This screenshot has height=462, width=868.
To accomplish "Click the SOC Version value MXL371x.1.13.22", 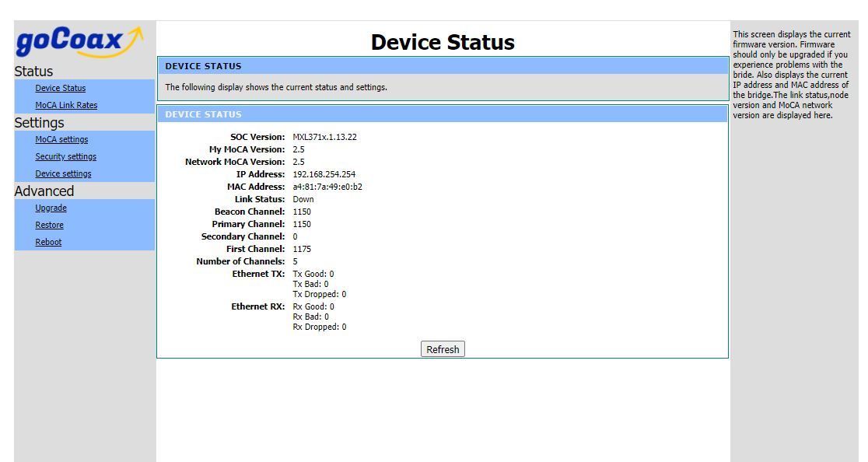I will [x=324, y=137].
